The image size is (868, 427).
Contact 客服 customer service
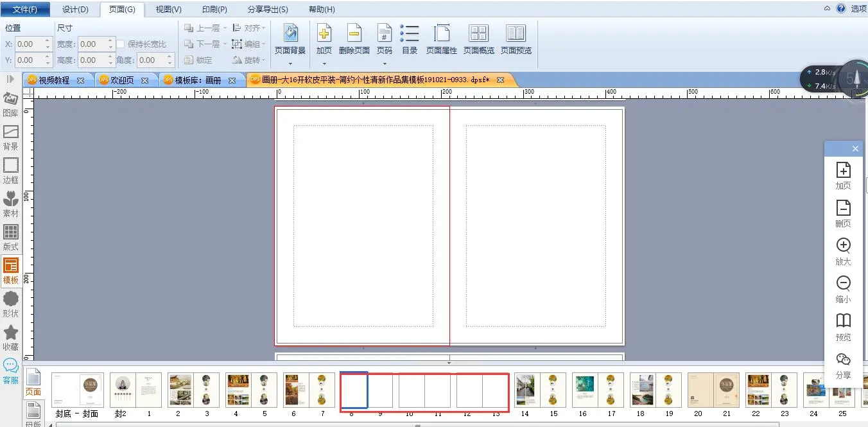tap(11, 371)
